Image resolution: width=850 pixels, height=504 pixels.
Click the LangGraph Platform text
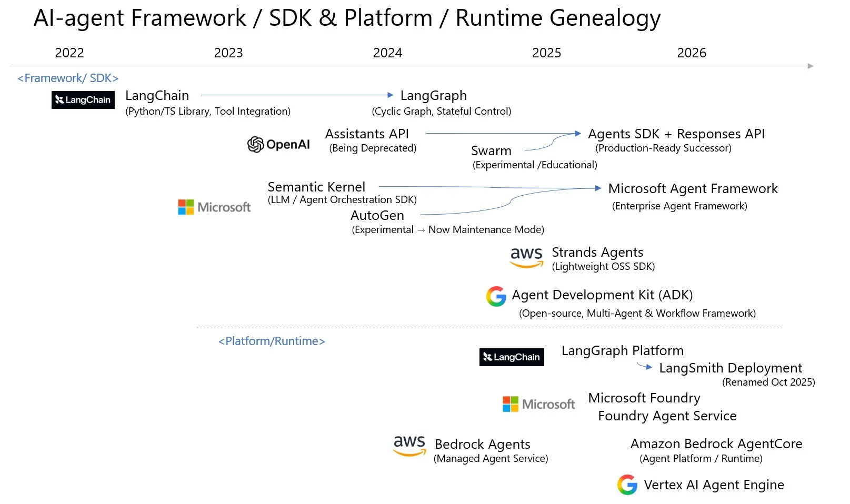click(623, 351)
